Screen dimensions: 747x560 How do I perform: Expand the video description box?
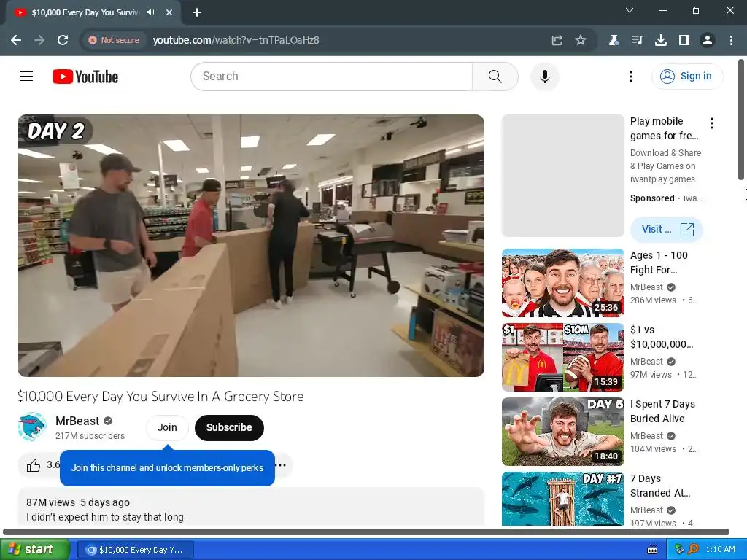tap(251, 507)
